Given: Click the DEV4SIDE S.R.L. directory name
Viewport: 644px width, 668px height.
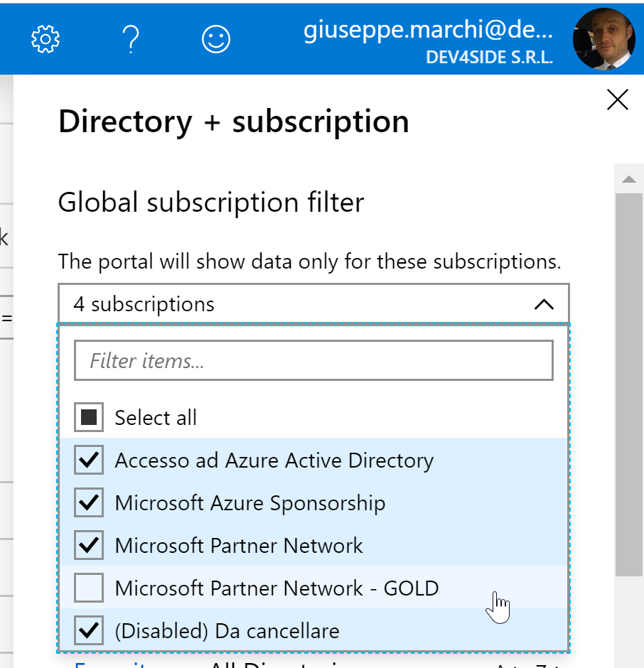Looking at the screenshot, I should [489, 57].
